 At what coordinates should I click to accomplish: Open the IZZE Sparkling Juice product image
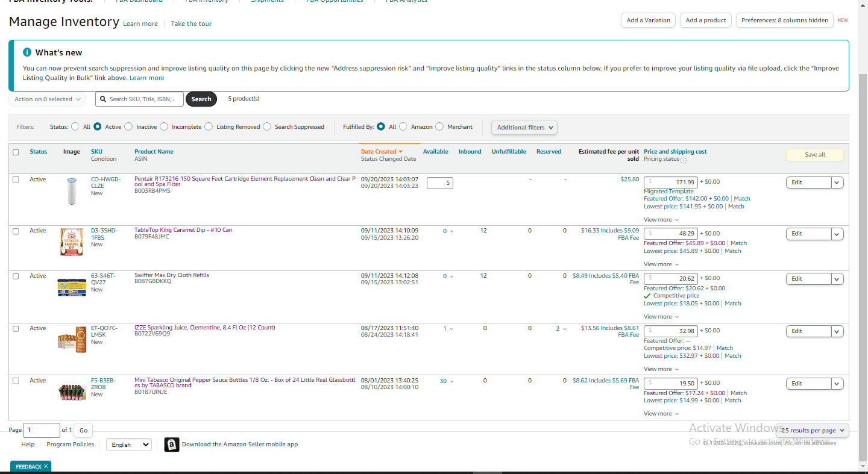[72, 339]
